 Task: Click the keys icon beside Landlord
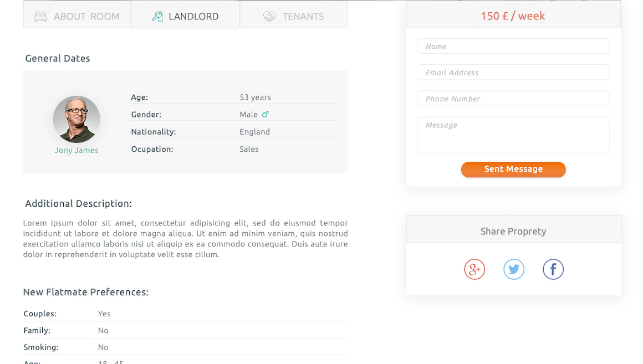[157, 17]
